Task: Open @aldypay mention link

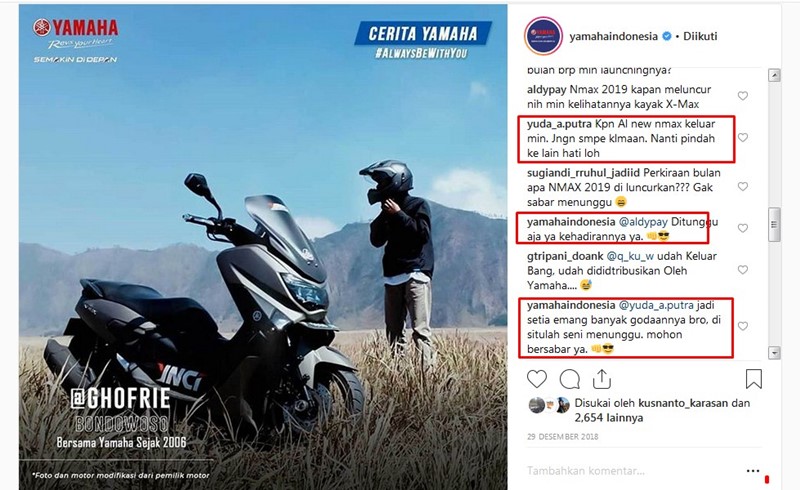Action: (x=643, y=222)
